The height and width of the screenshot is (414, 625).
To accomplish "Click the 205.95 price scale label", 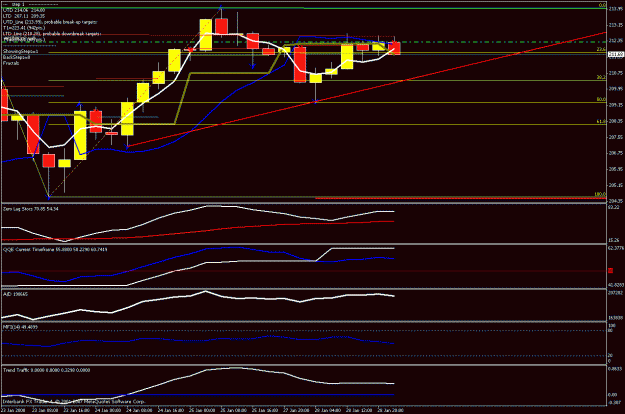I will click(x=616, y=169).
